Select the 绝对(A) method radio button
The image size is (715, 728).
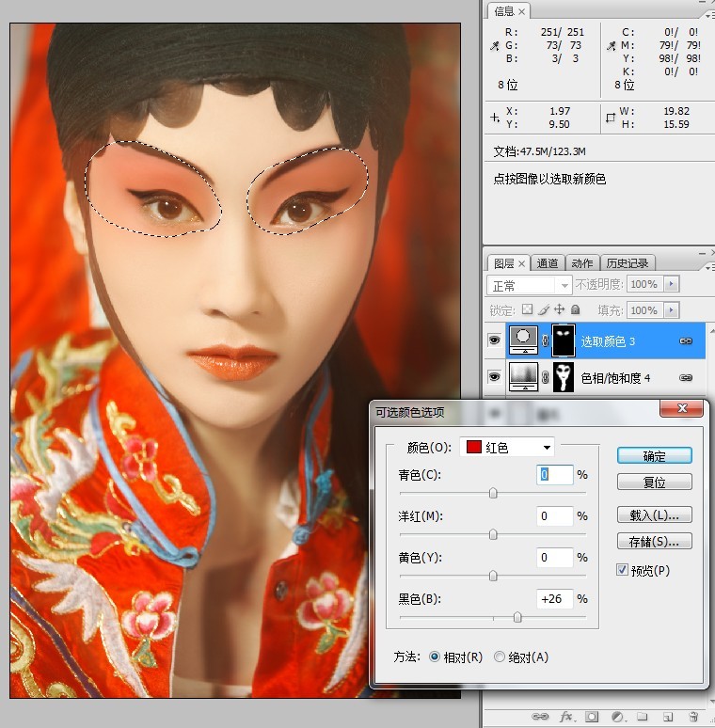pos(500,657)
